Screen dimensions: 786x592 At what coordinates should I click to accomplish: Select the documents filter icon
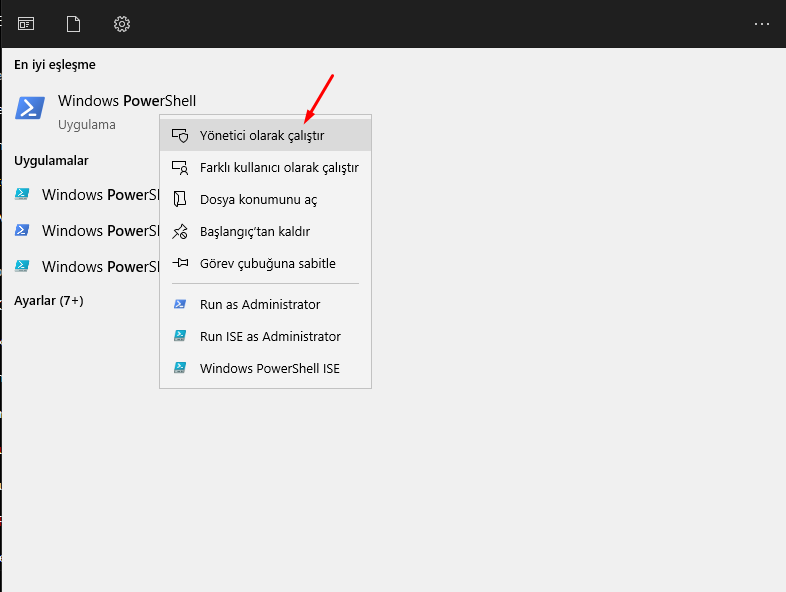74,24
